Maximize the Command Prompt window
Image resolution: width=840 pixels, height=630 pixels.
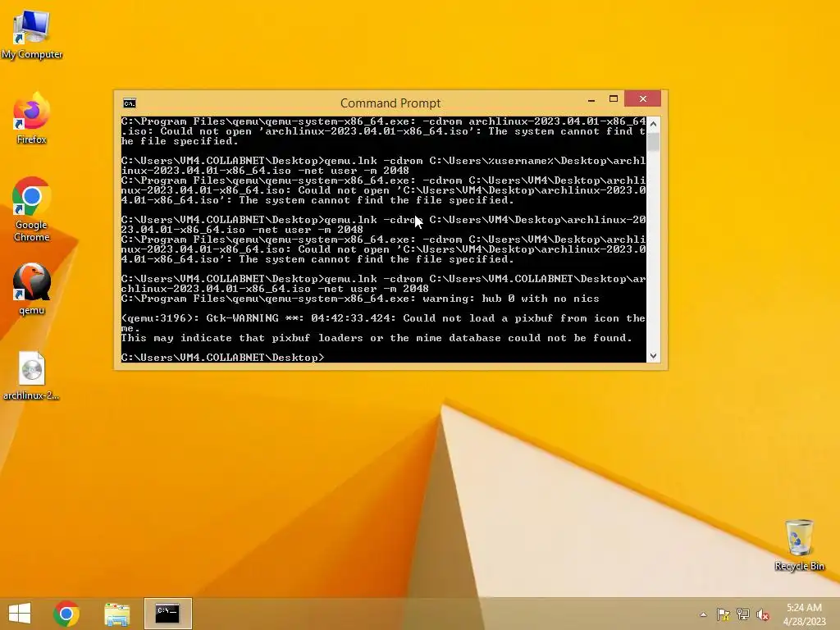(x=614, y=99)
